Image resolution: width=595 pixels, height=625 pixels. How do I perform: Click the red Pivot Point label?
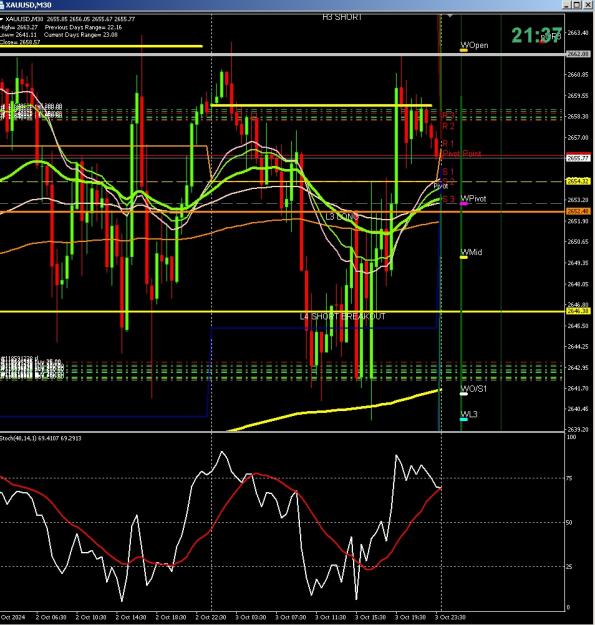(x=462, y=153)
